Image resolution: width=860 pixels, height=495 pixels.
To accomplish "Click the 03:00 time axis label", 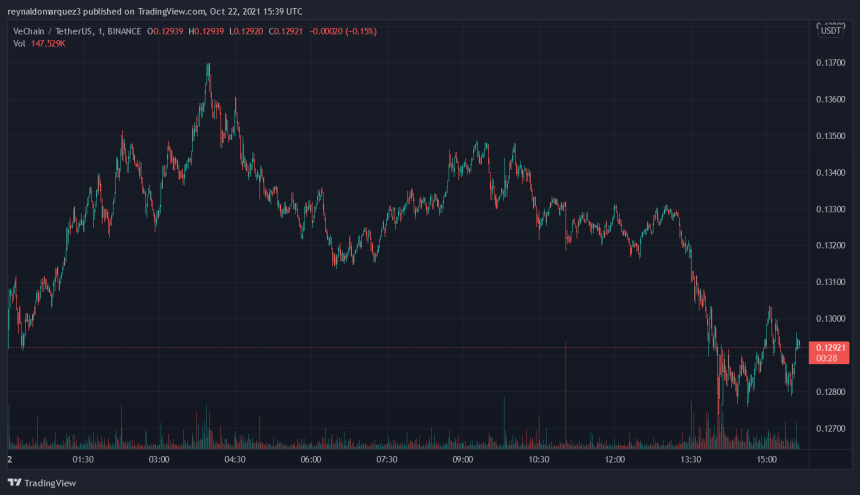I will (x=159, y=459).
